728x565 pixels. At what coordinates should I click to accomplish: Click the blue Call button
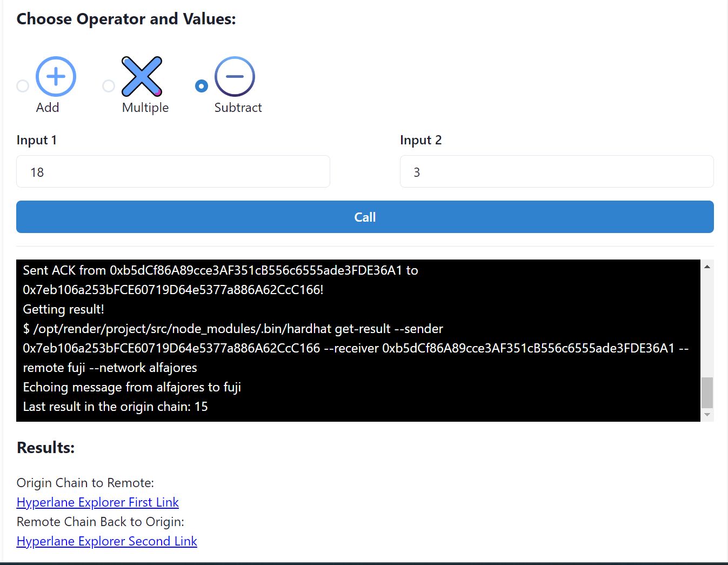coord(365,217)
